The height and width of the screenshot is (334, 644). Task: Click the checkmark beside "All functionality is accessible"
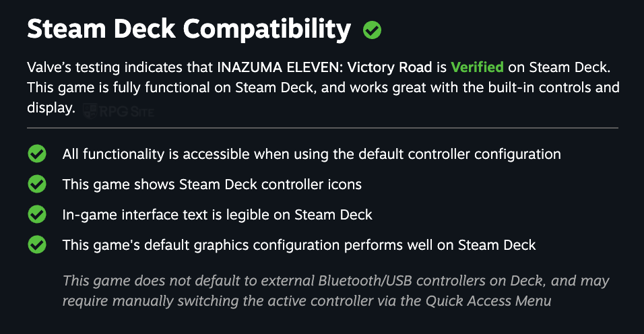(37, 154)
